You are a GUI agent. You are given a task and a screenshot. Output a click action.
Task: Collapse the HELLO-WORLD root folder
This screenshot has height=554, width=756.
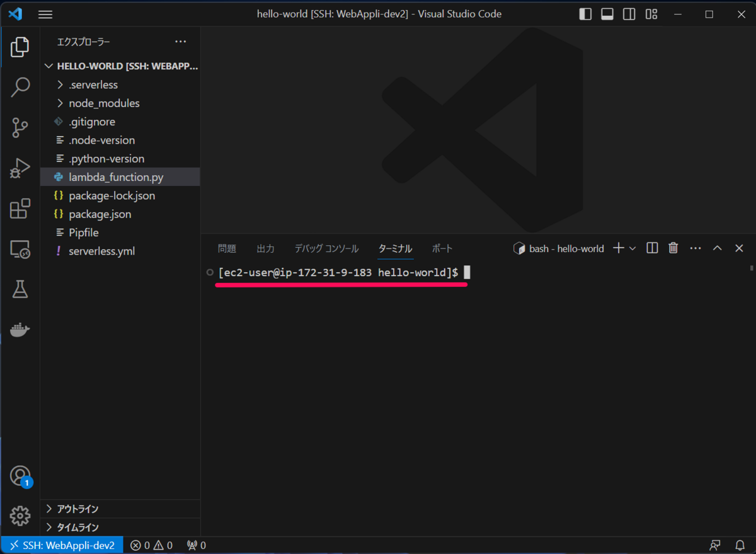click(x=121, y=66)
